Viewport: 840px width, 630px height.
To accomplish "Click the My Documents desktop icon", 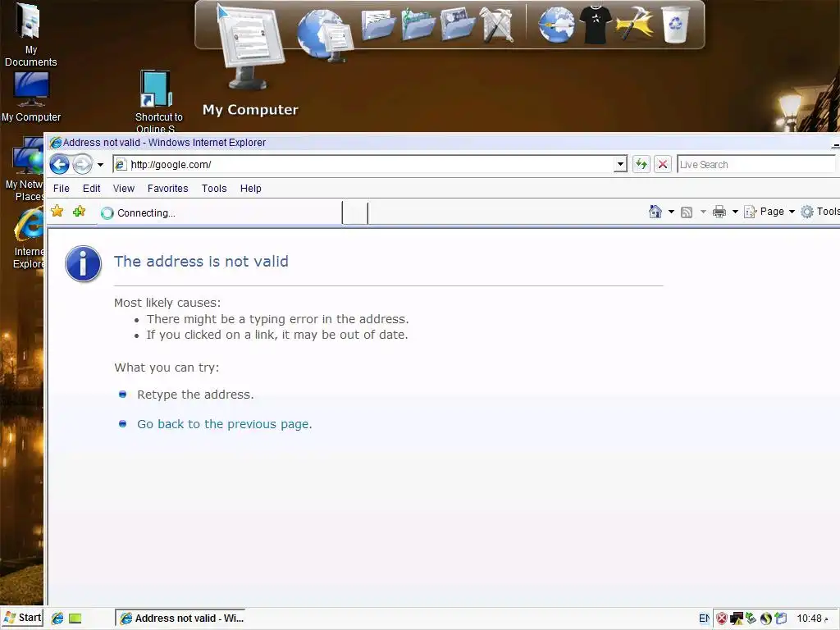I will (x=30, y=34).
